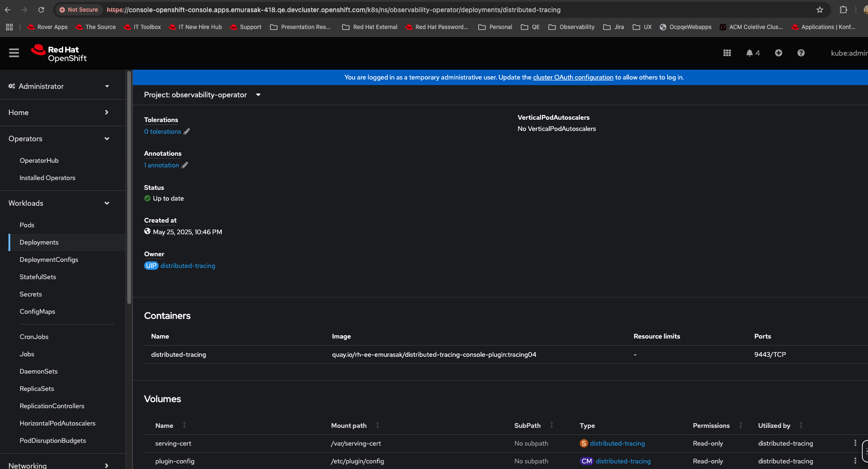Screen dimensions: 868x469
Task: Open kebab menu for serving-cert volume
Action: click(x=855, y=443)
